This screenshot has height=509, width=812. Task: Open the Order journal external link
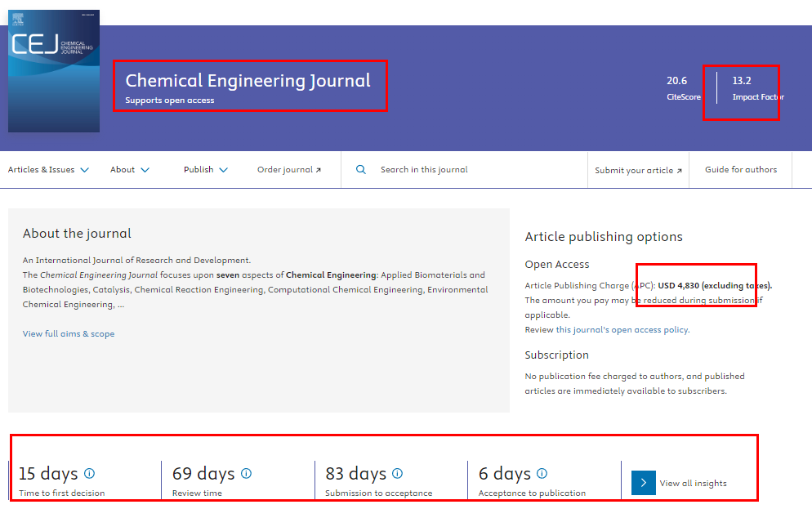(x=289, y=170)
